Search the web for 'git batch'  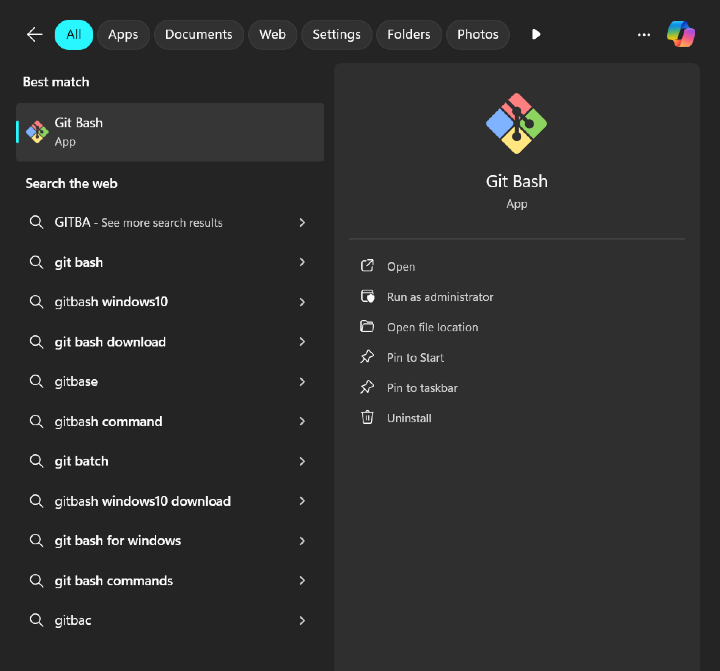[82, 461]
